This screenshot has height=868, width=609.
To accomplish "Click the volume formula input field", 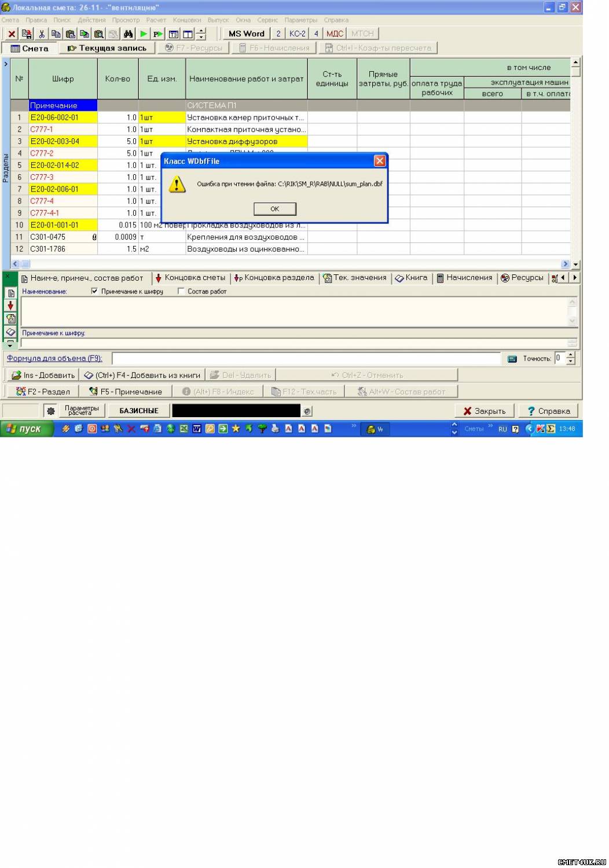I will click(306, 359).
